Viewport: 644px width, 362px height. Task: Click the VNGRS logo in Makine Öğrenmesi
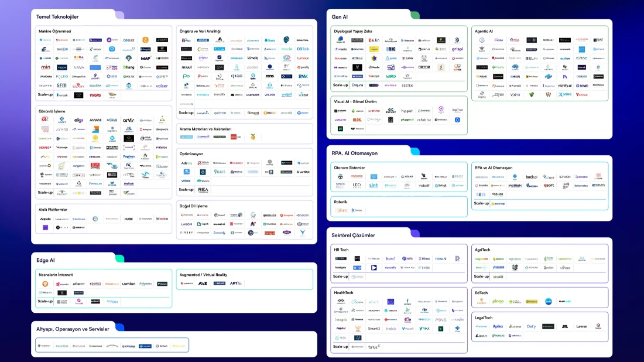click(95, 95)
